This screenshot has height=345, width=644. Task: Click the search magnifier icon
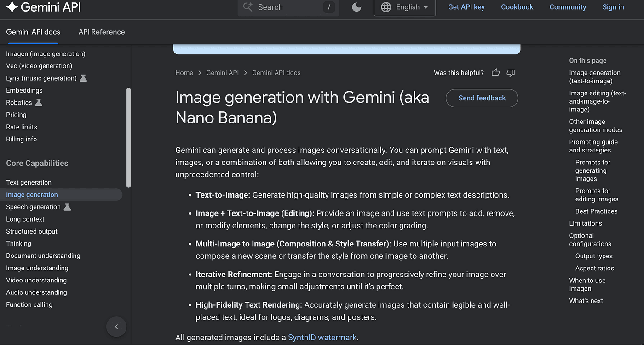[x=248, y=7]
